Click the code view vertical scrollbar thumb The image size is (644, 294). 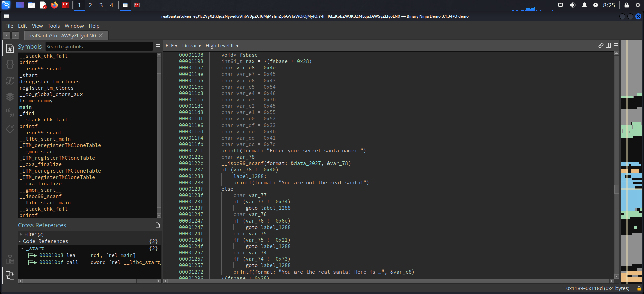616,189
